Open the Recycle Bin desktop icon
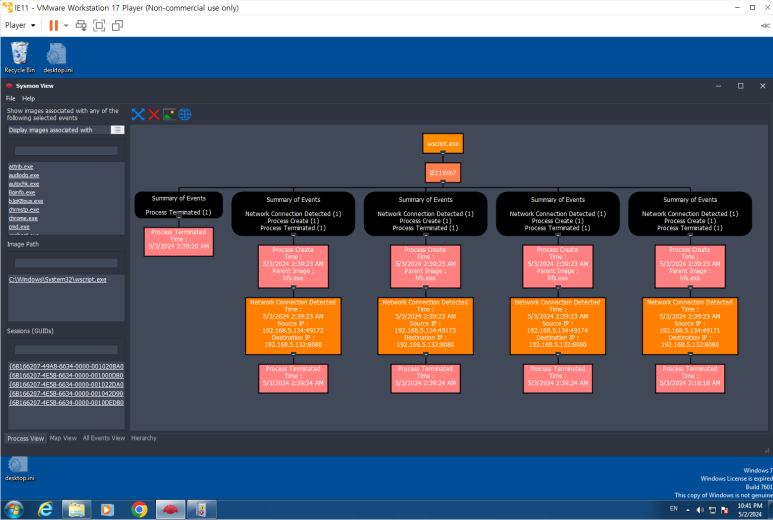Screen dimensions: 773x520 pyautogui.click(x=20, y=58)
